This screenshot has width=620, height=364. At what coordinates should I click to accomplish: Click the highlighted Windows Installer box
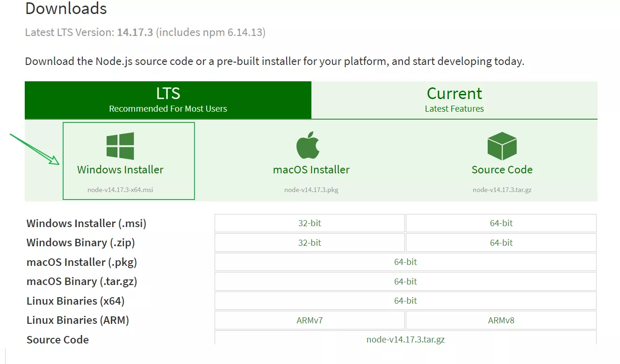click(129, 161)
